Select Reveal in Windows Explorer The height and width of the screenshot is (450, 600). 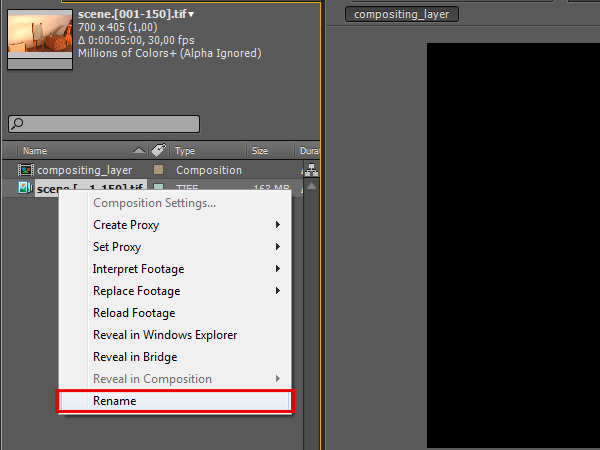(165, 335)
